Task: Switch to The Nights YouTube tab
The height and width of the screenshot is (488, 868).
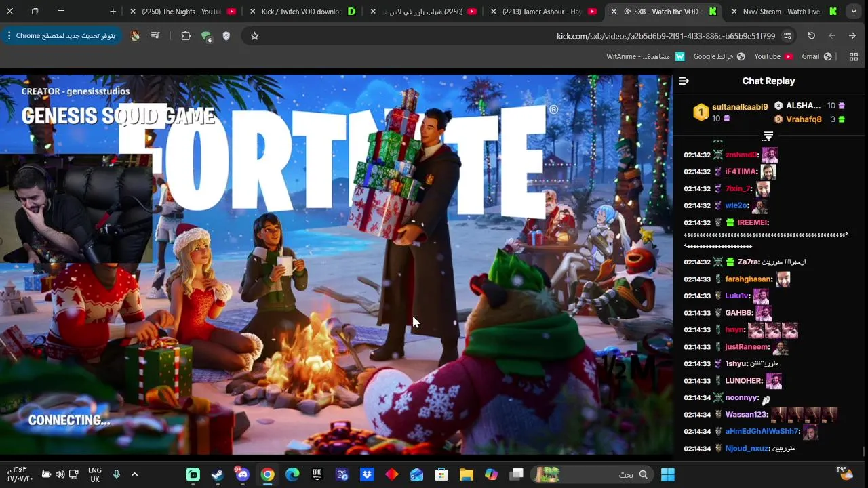Action: 183,12
